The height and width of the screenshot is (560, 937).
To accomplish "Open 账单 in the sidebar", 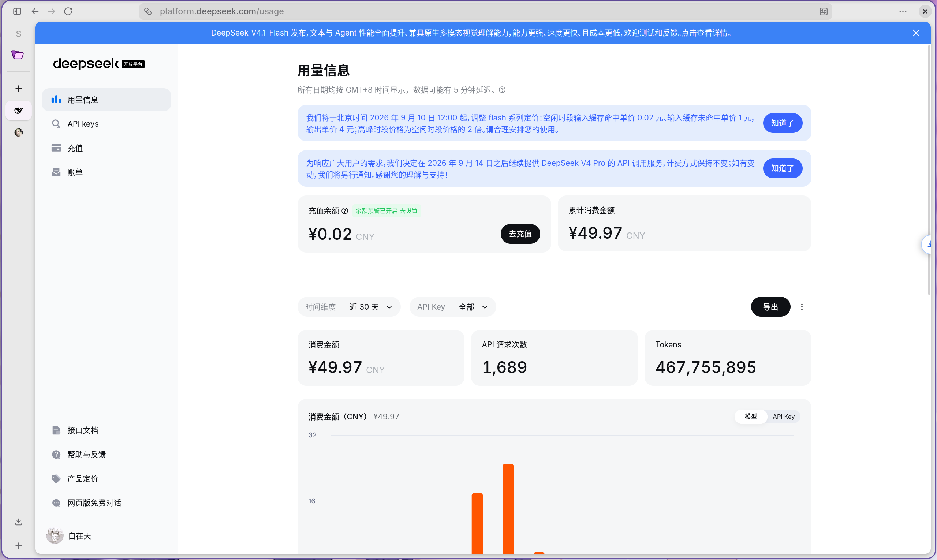I will [x=107, y=172].
